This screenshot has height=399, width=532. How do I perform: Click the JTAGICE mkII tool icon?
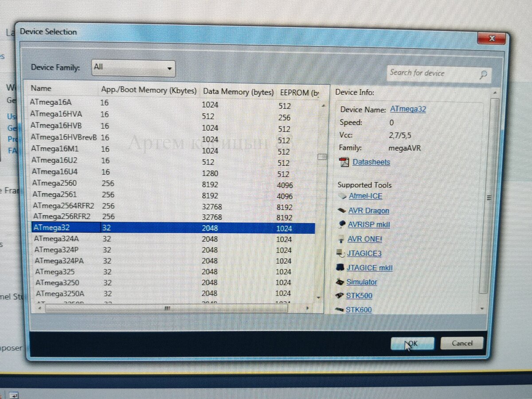point(340,268)
